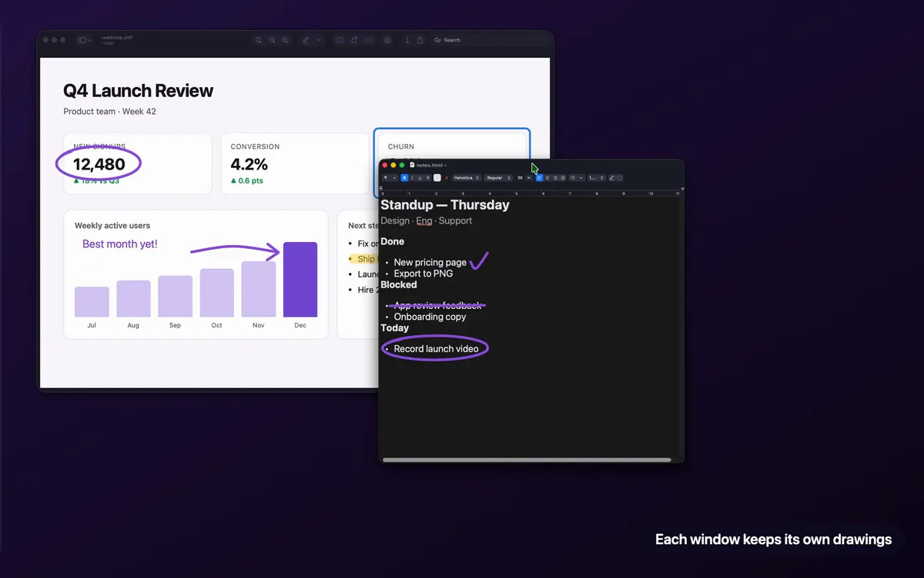Click the "Onboarding copy" list item
The height and width of the screenshot is (578, 924).
(430, 317)
